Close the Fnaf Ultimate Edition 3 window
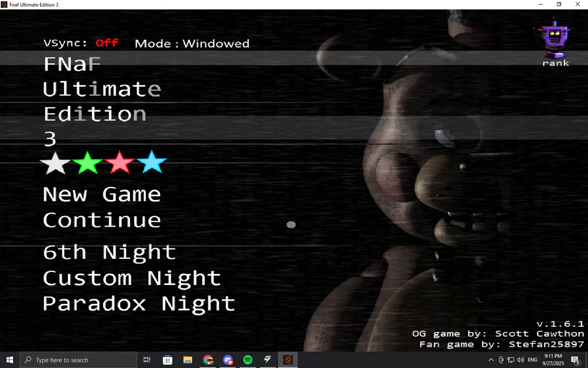 [x=578, y=5]
